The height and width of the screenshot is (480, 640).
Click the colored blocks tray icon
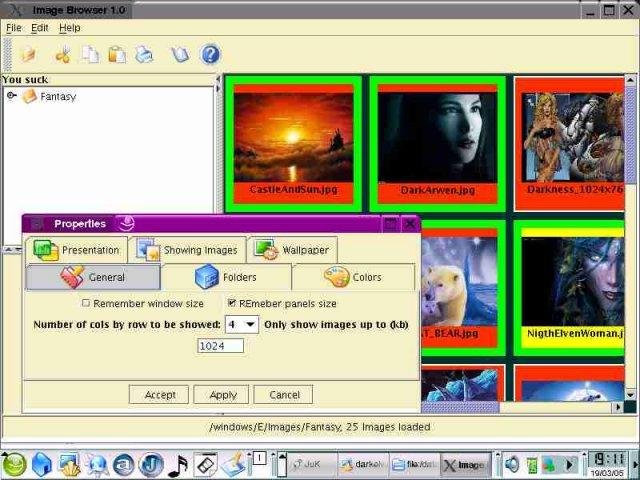(x=549, y=465)
